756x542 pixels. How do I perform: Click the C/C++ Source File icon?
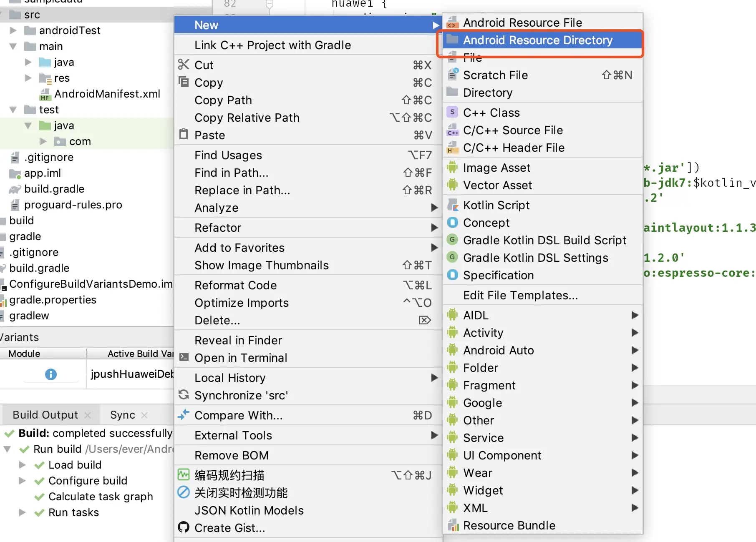[x=453, y=130]
